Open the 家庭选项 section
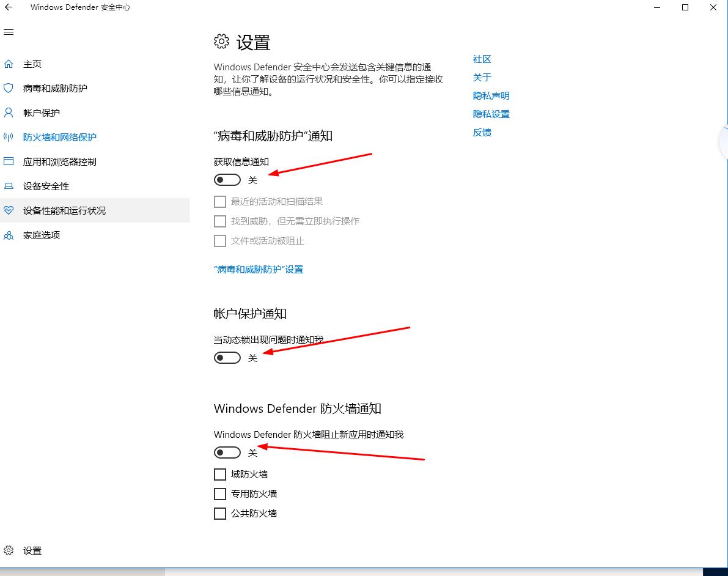Viewport: 728px width, 576px height. (42, 235)
